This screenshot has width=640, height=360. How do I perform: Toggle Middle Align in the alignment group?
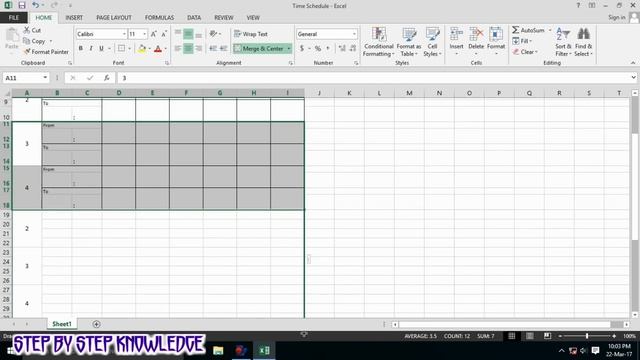pos(188,34)
